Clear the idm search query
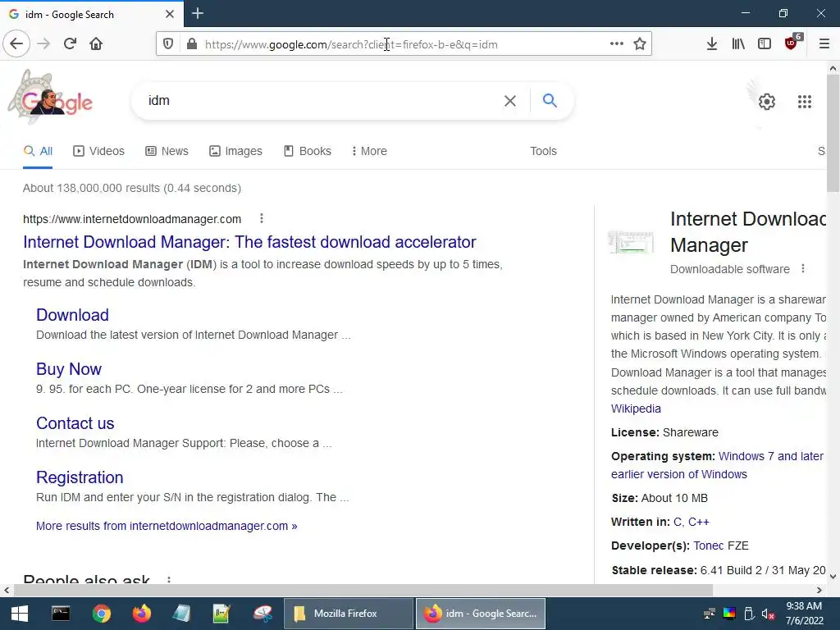The height and width of the screenshot is (630, 840). [510, 101]
